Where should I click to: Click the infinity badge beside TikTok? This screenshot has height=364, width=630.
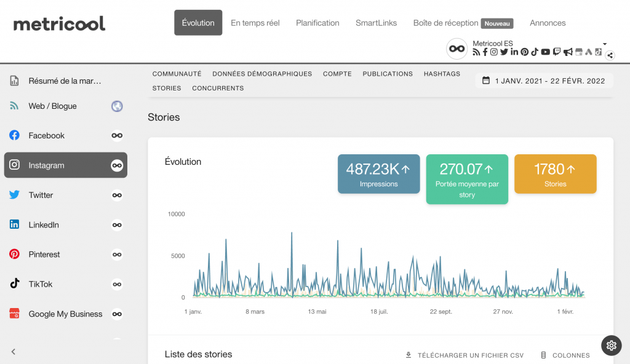(x=117, y=284)
